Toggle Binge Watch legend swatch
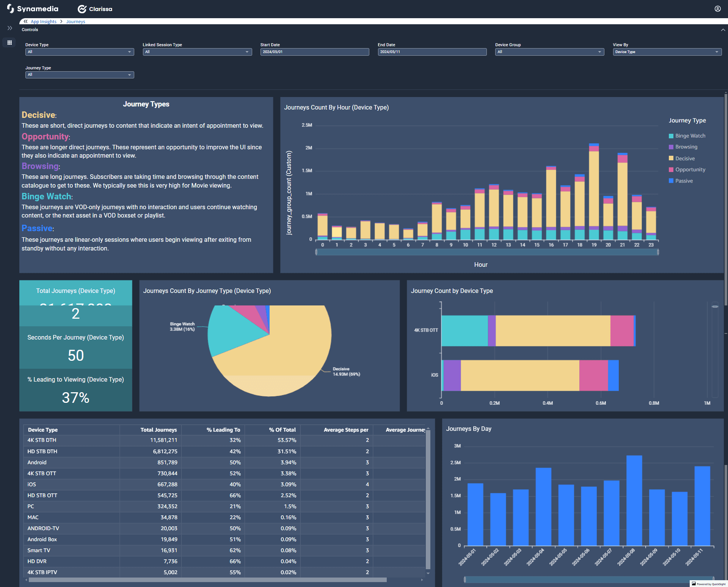Image resolution: width=728 pixels, height=587 pixels. pyautogui.click(x=671, y=136)
